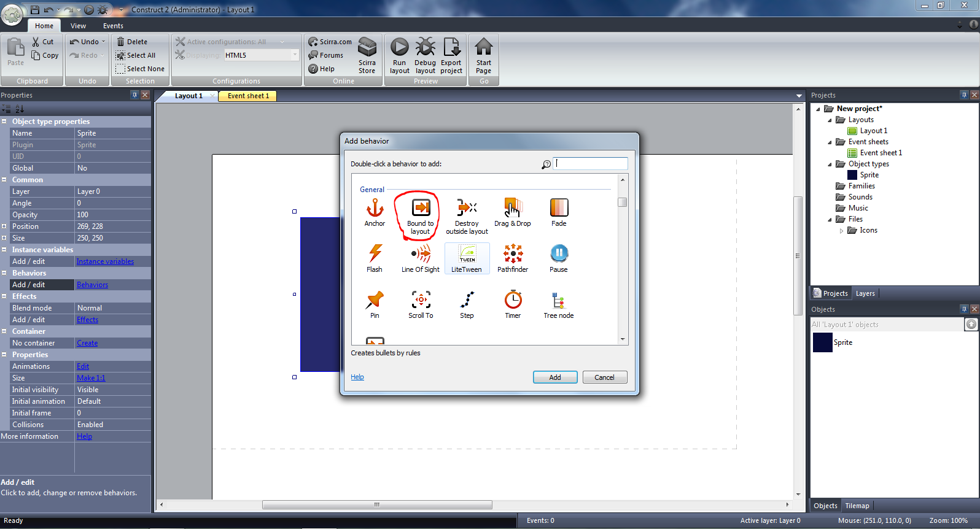Click Delete in the ribbon
The image size is (980, 529).
click(x=132, y=42)
